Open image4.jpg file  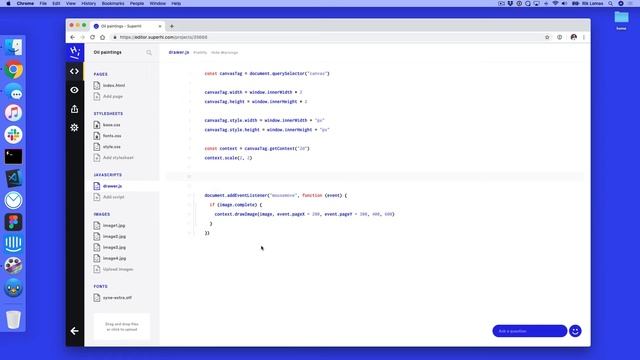click(114, 258)
